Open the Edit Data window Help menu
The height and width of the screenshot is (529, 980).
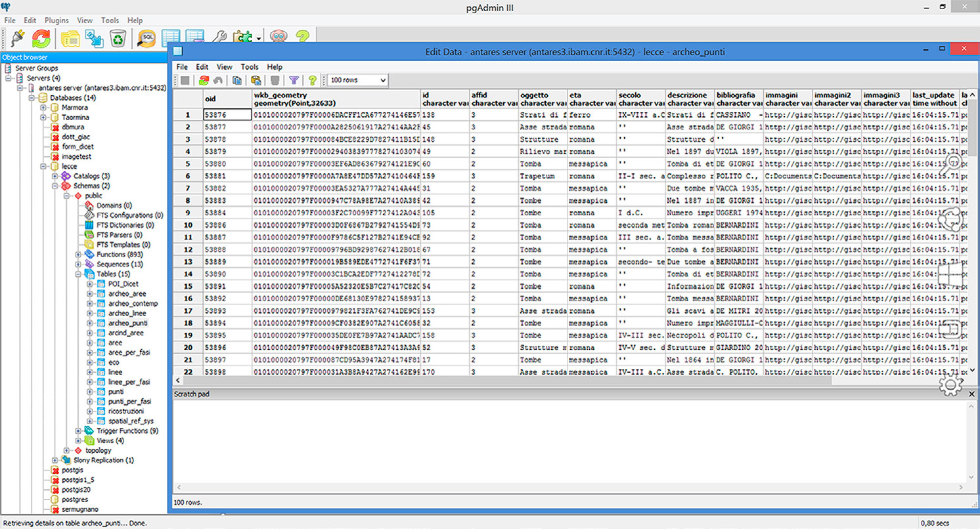click(275, 67)
